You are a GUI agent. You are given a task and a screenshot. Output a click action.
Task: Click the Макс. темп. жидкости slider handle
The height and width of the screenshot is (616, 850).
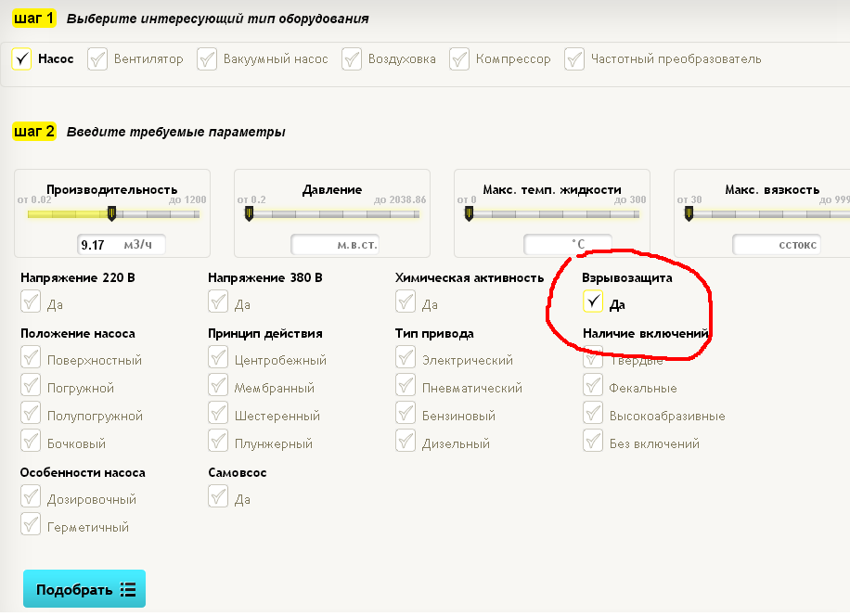pyautogui.click(x=469, y=214)
